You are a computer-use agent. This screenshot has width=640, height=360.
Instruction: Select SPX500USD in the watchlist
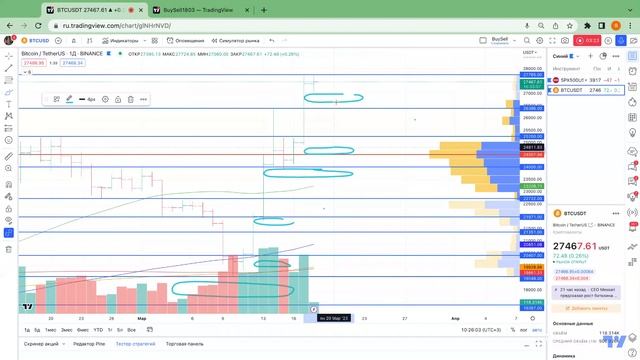pos(586,80)
